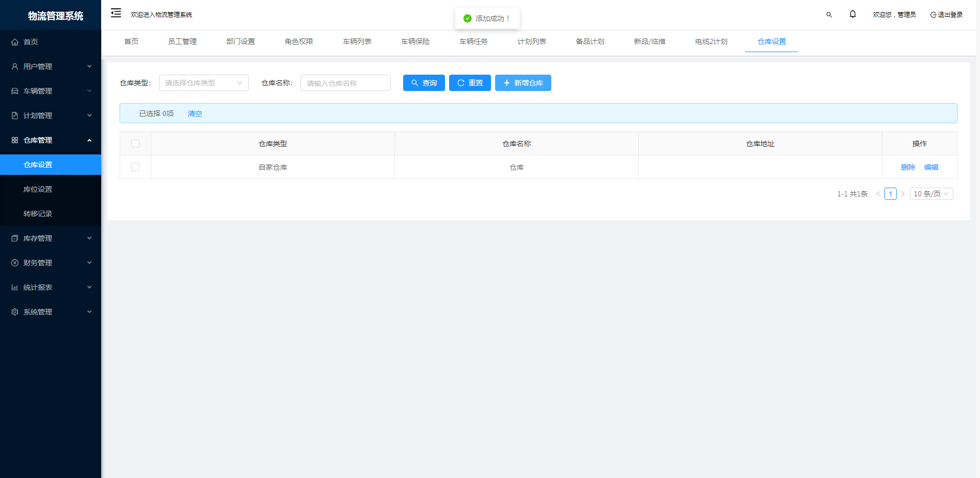Expand the 用户管理 sidebar menu
This screenshot has height=478, width=980.
pyautogui.click(x=51, y=66)
